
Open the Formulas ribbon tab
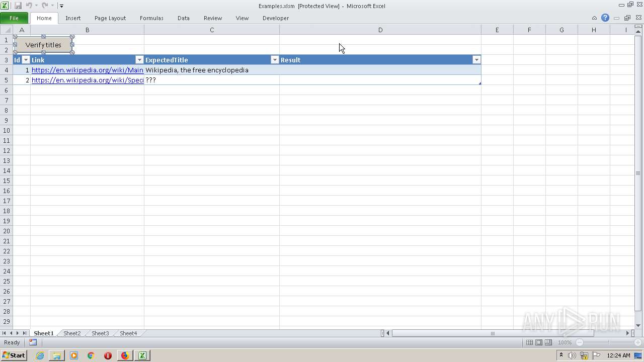(x=151, y=18)
